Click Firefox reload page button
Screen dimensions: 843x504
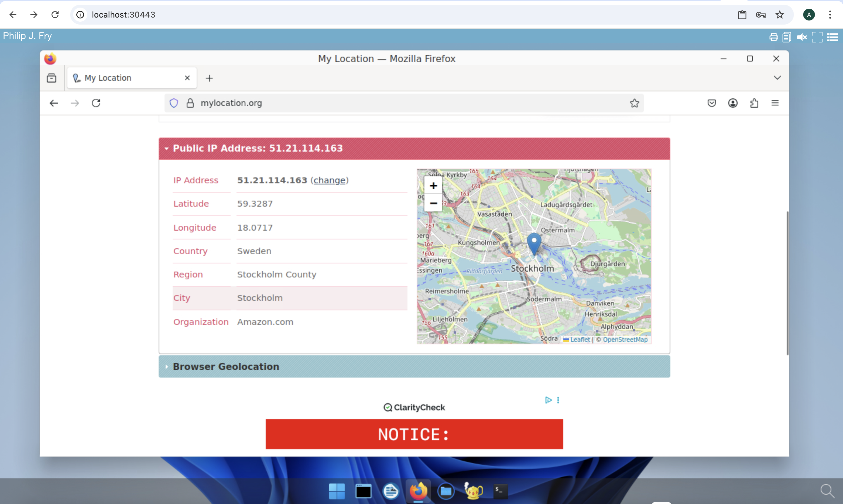point(96,103)
